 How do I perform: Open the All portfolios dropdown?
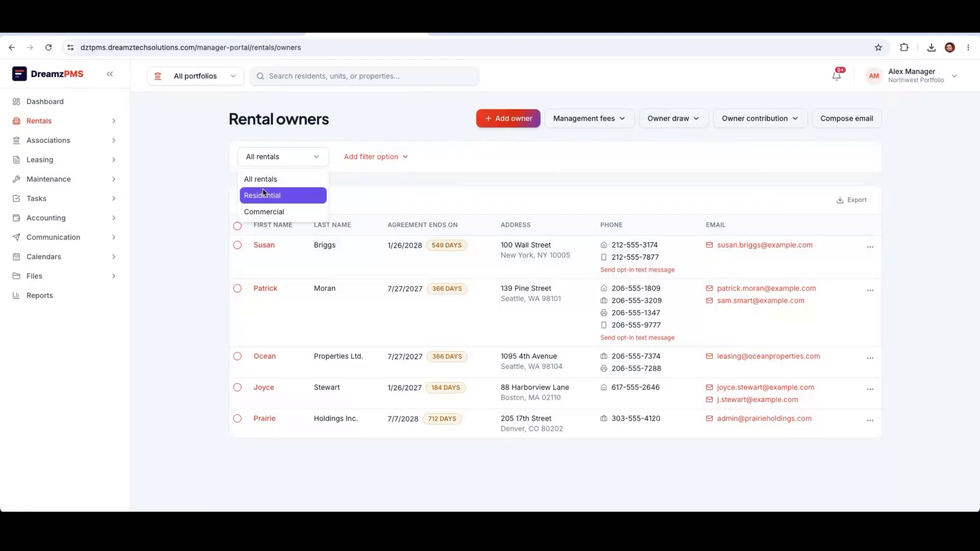pyautogui.click(x=195, y=76)
